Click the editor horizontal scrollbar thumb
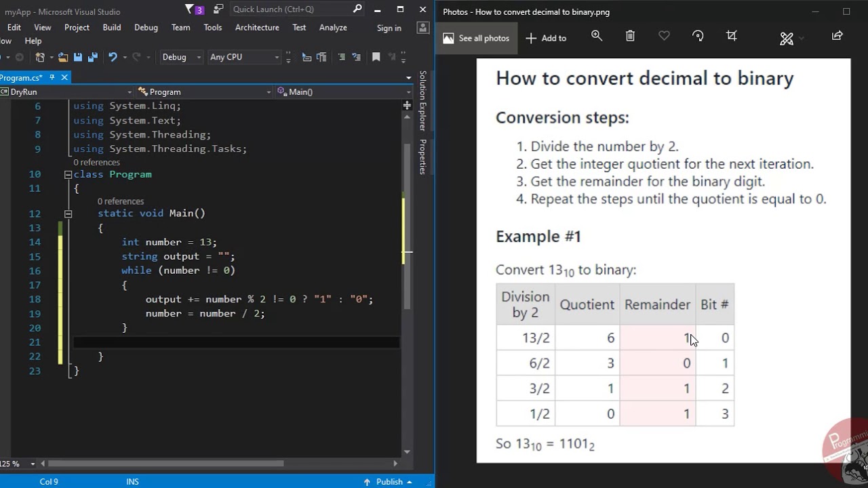This screenshot has height=488, width=868. coord(165,464)
